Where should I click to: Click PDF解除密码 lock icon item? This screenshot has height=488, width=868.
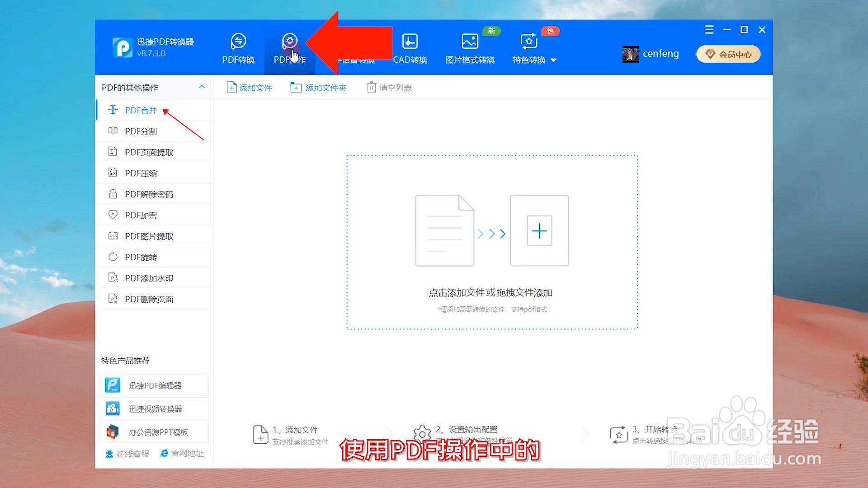coord(113,194)
